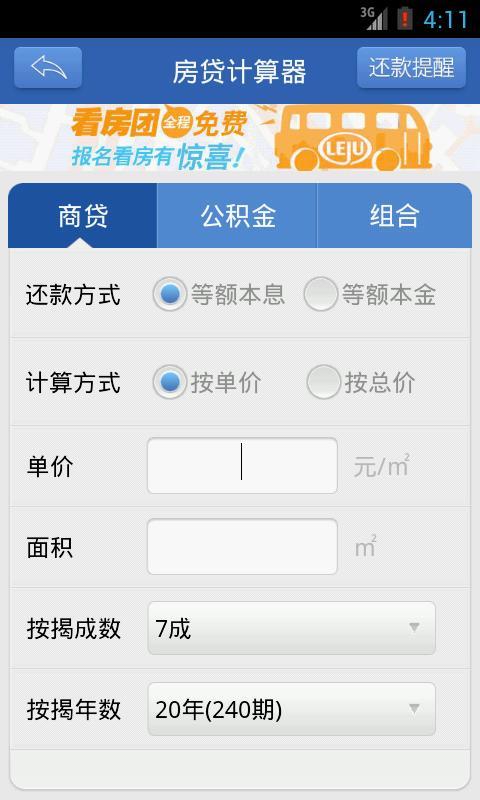The image size is (480, 800).
Task: Tap the arrow on the 20年 selector
Action: pos(414,708)
